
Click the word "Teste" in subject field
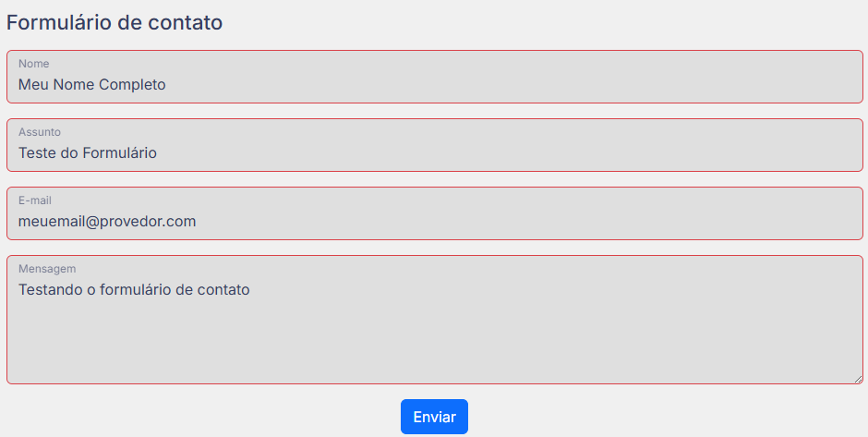pos(37,153)
